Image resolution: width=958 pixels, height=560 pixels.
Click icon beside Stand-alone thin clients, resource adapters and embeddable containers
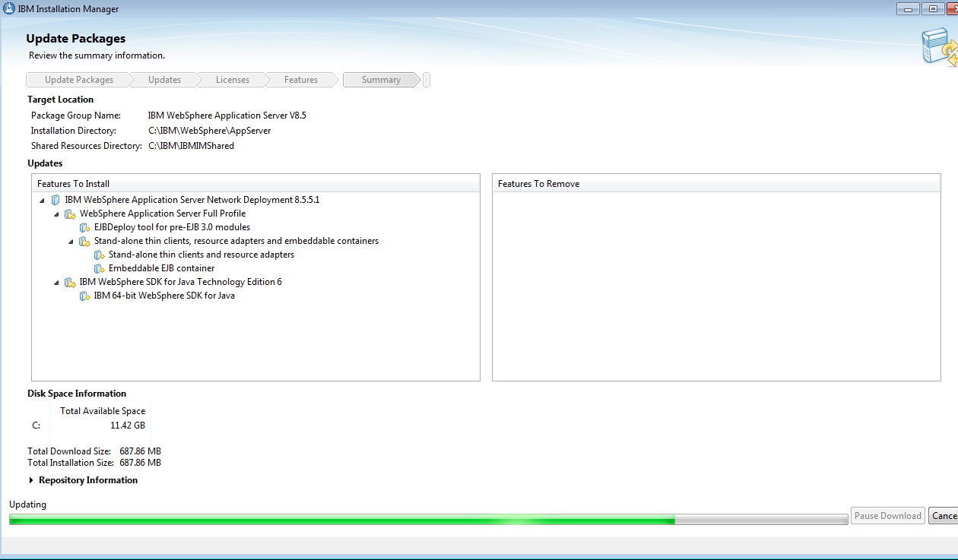84,241
